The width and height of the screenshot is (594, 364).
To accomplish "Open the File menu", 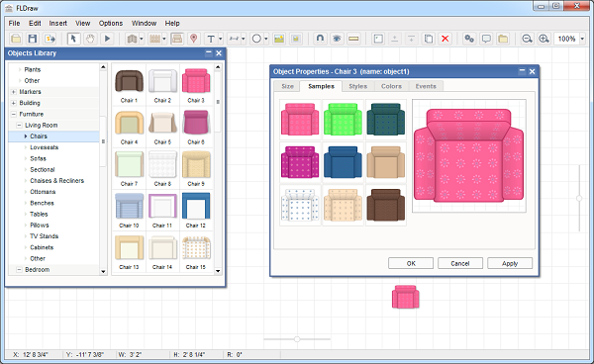I will 15,23.
